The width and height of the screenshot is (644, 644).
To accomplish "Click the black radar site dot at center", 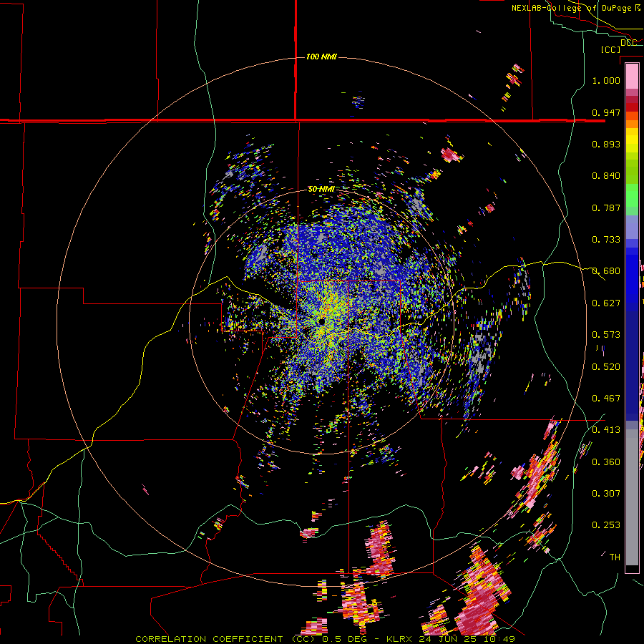I will coord(321,321).
